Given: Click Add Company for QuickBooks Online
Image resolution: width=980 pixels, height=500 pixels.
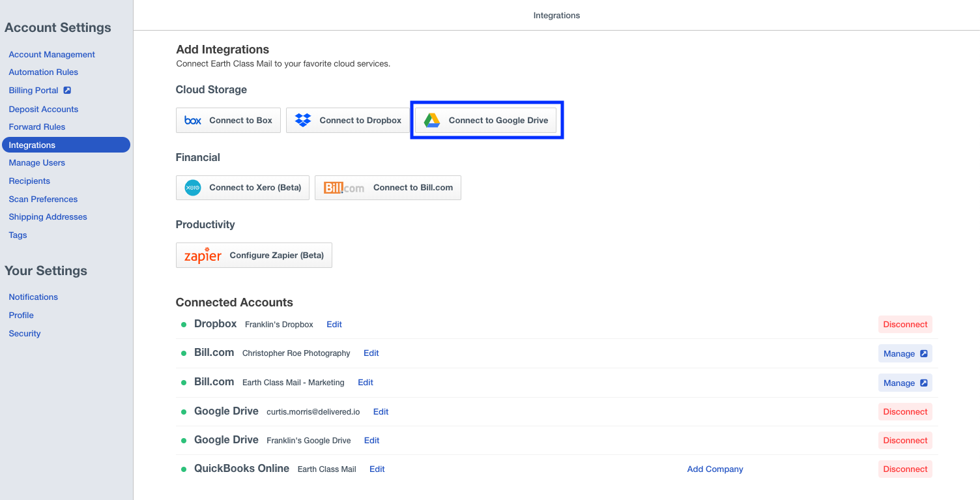Looking at the screenshot, I should pyautogui.click(x=715, y=469).
